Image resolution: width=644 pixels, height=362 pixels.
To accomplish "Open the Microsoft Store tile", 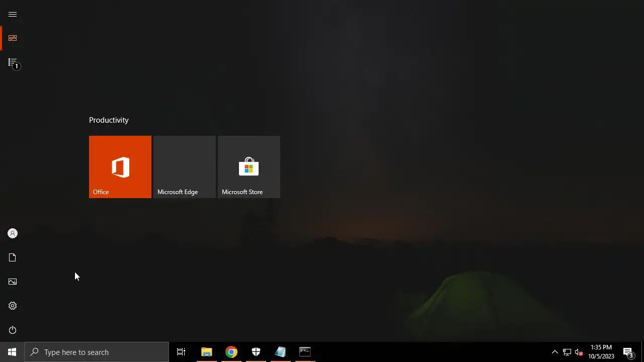I will click(x=249, y=167).
